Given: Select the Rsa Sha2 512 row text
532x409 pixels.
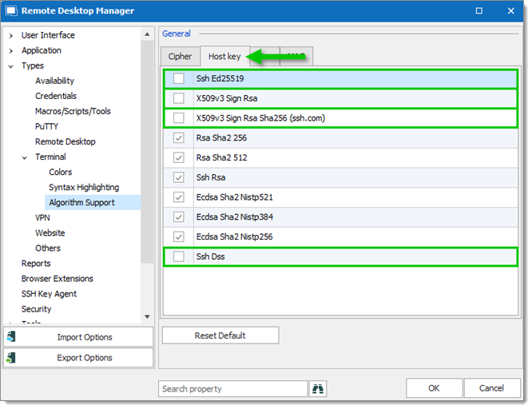Looking at the screenshot, I should coord(221,158).
